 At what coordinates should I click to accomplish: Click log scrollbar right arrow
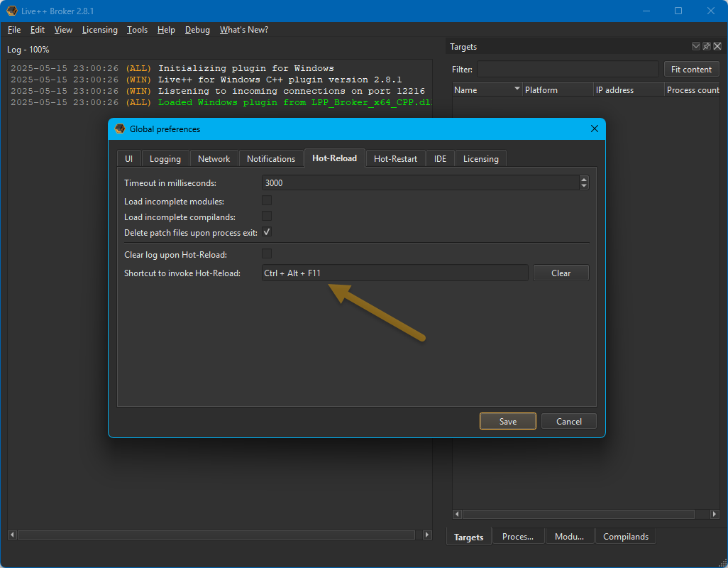(x=427, y=535)
